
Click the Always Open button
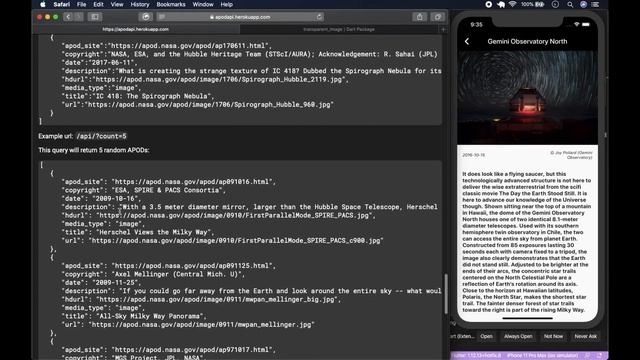pos(518,336)
